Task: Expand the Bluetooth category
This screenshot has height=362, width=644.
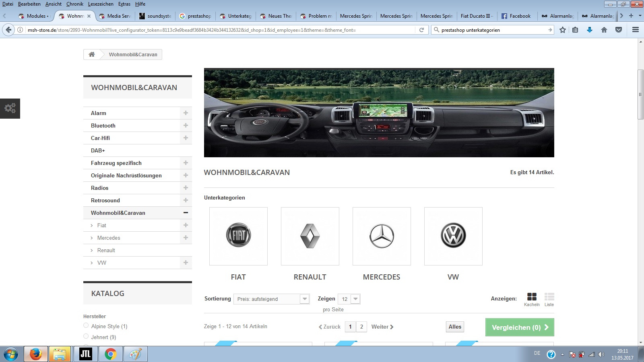Action: coord(186,125)
